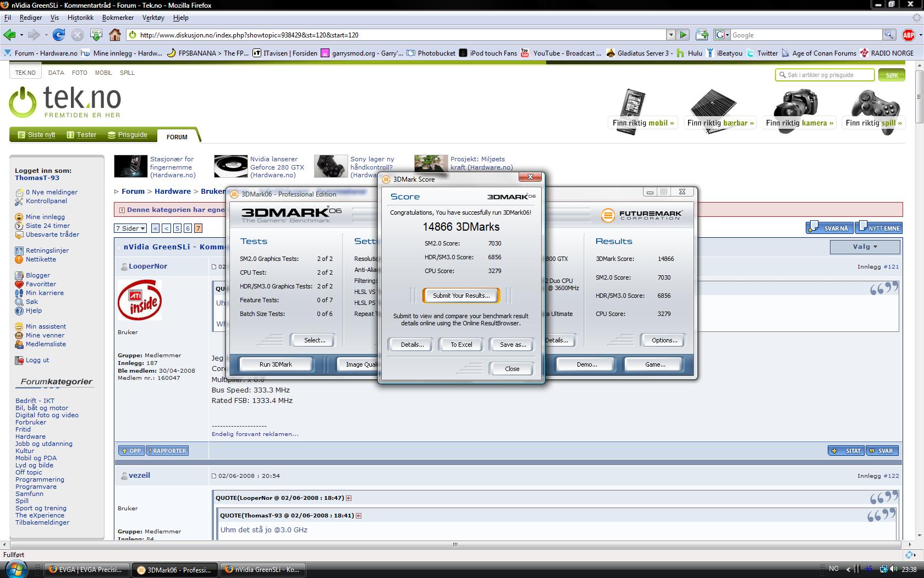Open the Historikk menu
The width and height of the screenshot is (924, 578).
tap(80, 17)
